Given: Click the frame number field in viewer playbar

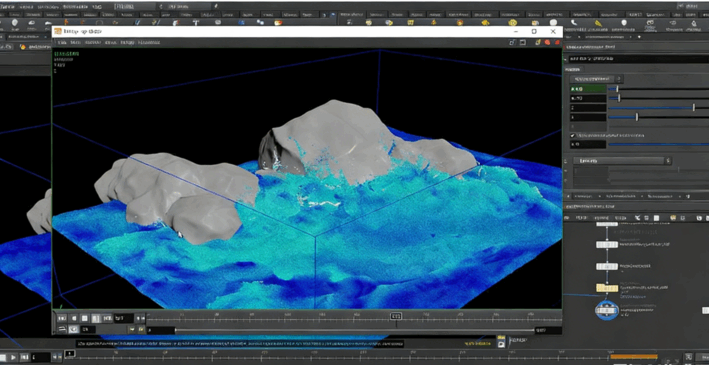Looking at the screenshot, I should [x=124, y=318].
